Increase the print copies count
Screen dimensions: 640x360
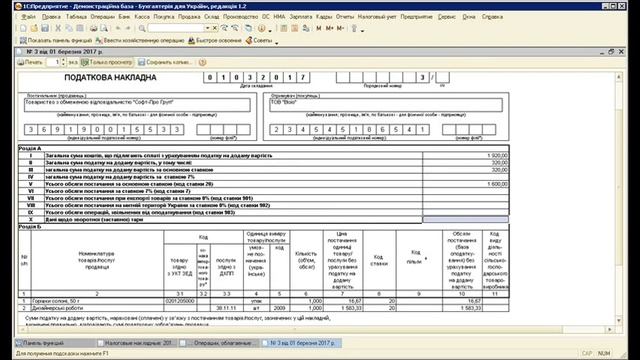click(x=63, y=60)
